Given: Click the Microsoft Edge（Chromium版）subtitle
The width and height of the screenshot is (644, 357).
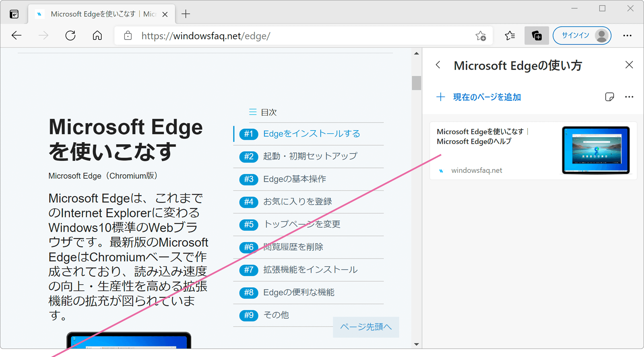Looking at the screenshot, I should tap(103, 176).
